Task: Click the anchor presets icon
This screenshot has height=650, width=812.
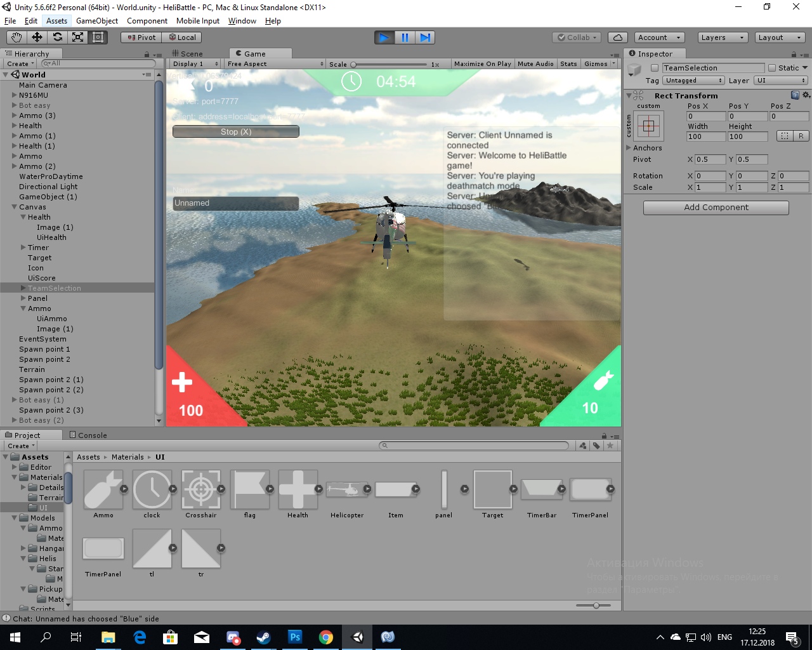Action: (x=648, y=126)
